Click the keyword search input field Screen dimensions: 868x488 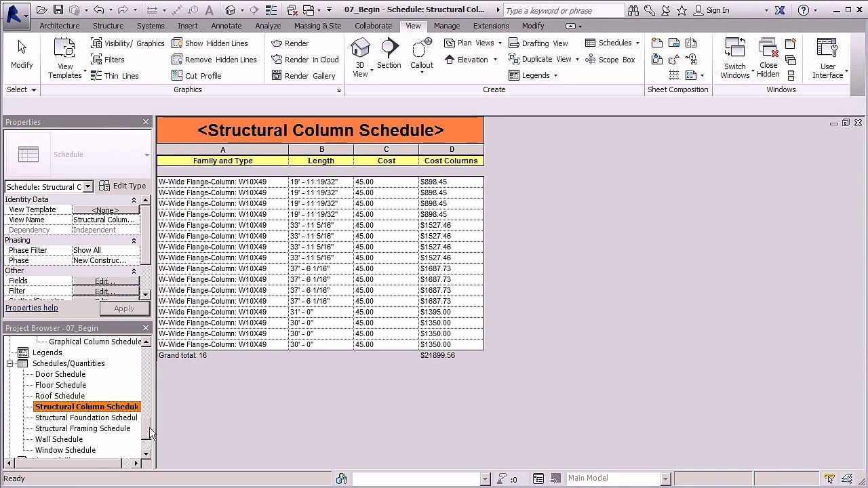(x=564, y=10)
